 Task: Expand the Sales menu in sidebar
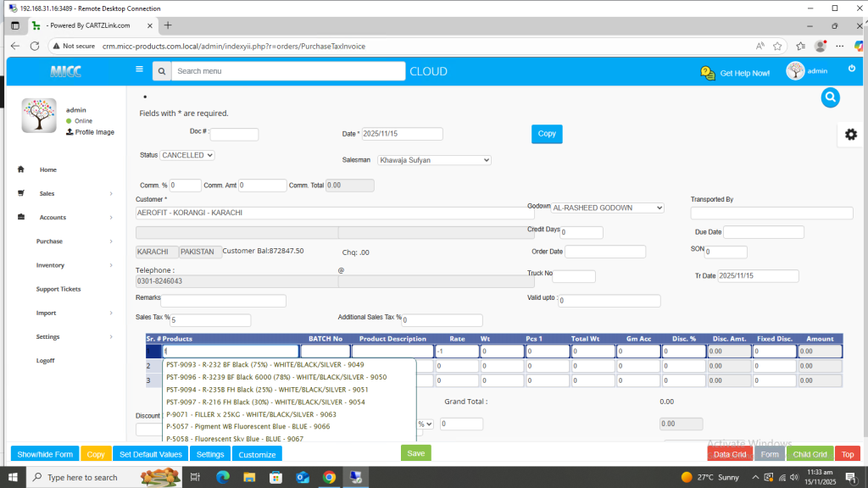[64, 194]
